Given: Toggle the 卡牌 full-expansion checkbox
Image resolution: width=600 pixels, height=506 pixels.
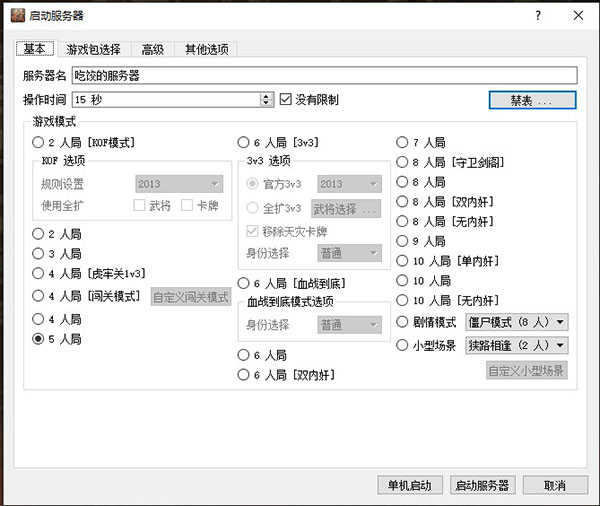Looking at the screenshot, I should point(200,206).
